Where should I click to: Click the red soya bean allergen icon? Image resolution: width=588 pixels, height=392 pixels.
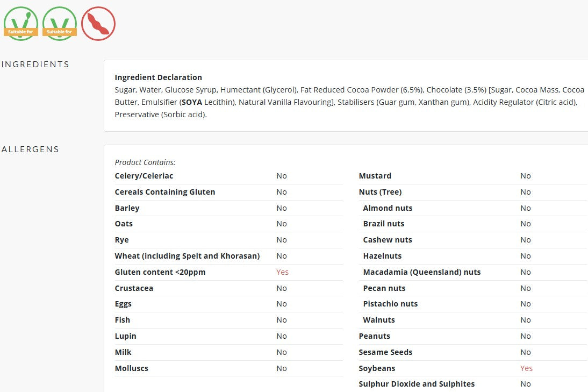point(98,23)
